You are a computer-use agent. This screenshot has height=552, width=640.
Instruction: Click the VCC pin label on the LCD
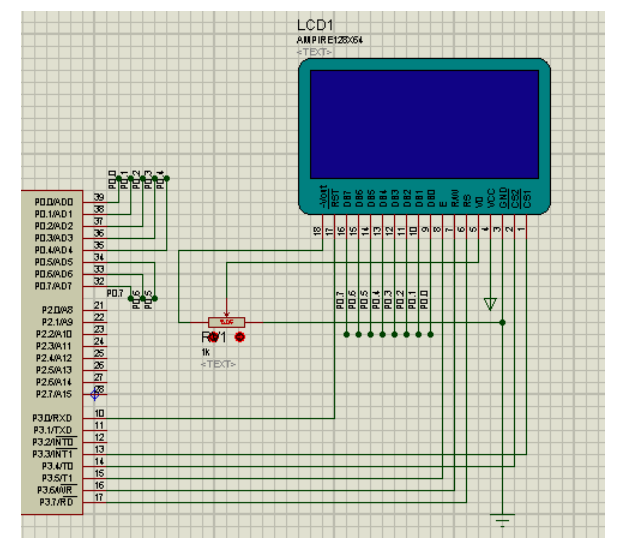point(491,198)
